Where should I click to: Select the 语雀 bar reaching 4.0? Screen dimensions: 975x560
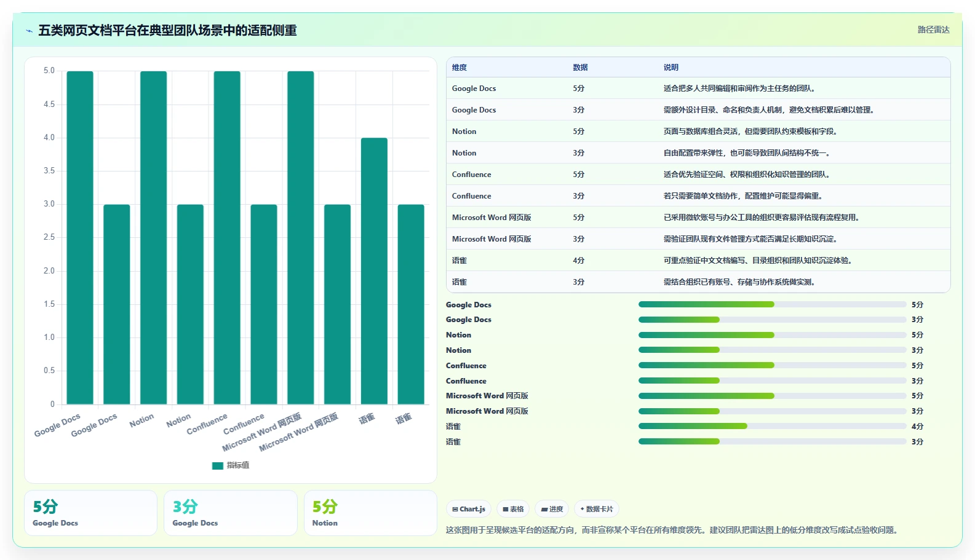click(374, 271)
